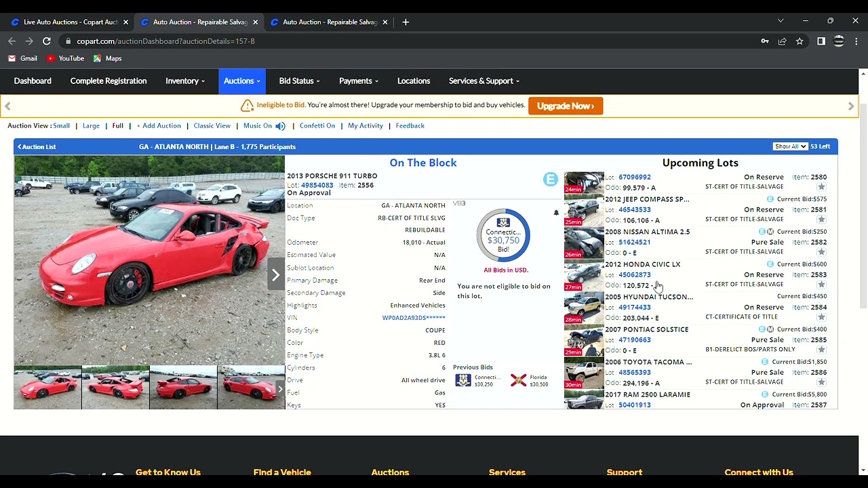This screenshot has width=868, height=488.
Task: Bookmark this page with star icon
Action: (x=800, y=41)
